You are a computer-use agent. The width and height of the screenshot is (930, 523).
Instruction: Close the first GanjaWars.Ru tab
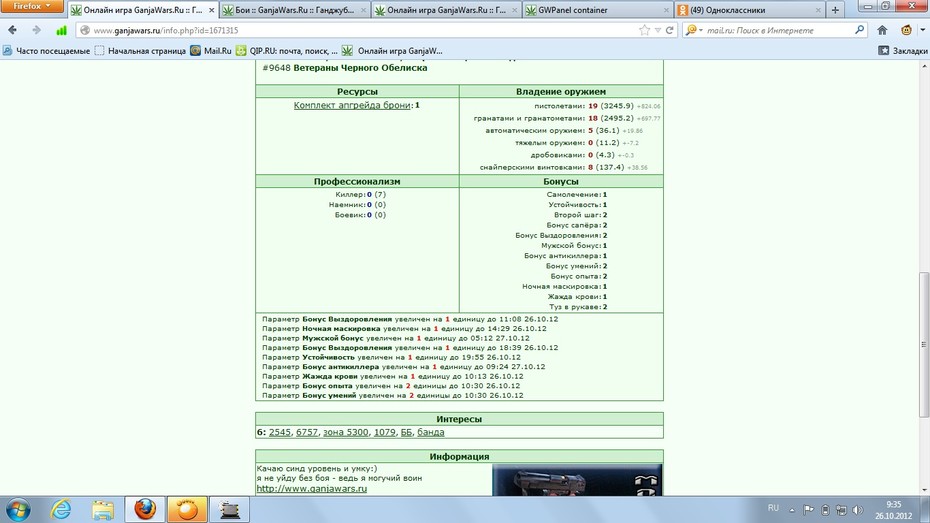coord(211,10)
